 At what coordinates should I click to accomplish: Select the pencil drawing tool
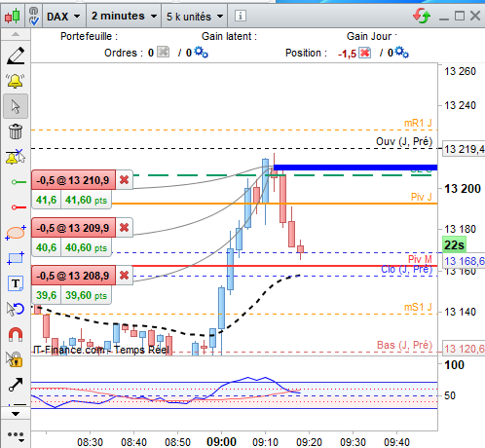click(x=16, y=56)
